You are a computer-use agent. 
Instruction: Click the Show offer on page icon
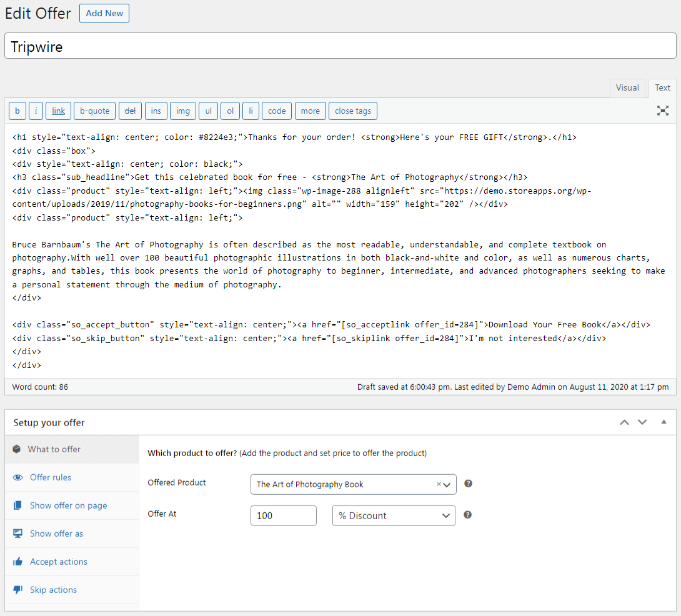click(17, 505)
